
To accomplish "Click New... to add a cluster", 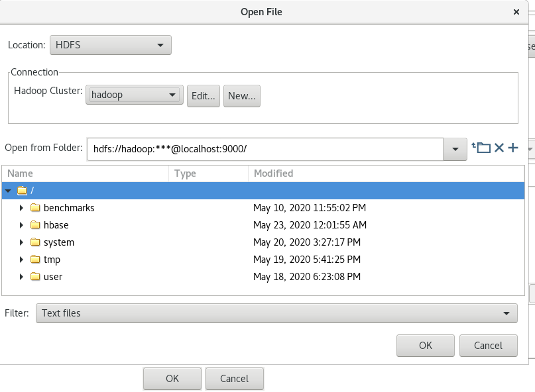I will pos(242,96).
